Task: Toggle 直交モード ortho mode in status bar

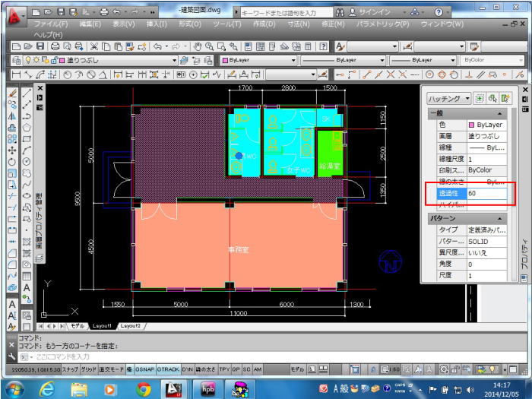Action: pyautogui.click(x=112, y=369)
